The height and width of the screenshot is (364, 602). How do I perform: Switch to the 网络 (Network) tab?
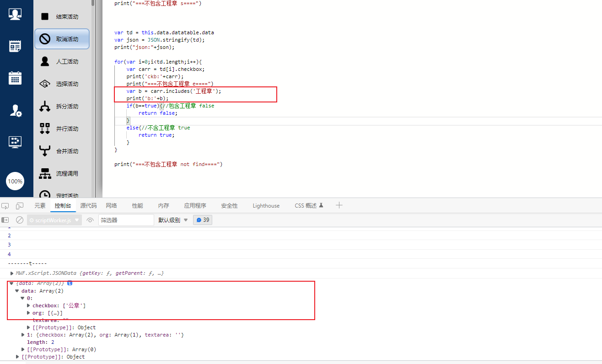click(112, 206)
